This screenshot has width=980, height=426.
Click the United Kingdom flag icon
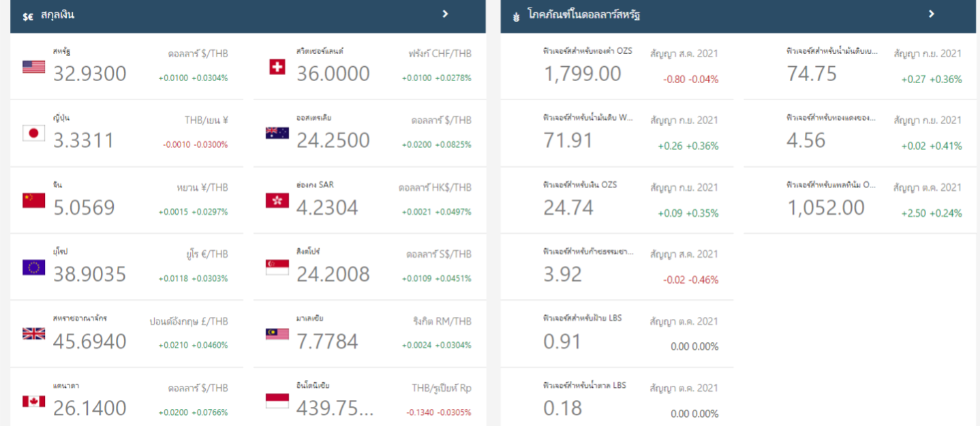pyautogui.click(x=33, y=334)
